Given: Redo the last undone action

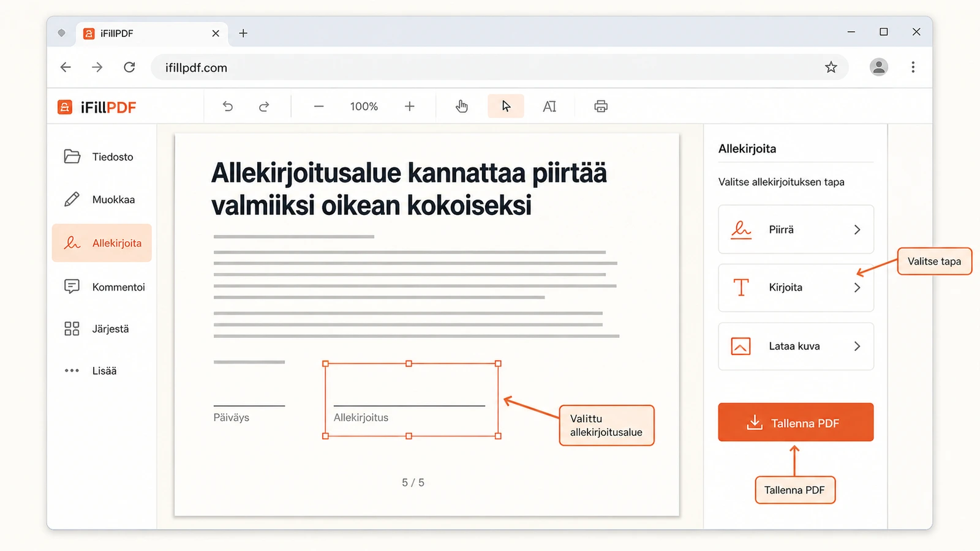Looking at the screenshot, I should (x=264, y=107).
